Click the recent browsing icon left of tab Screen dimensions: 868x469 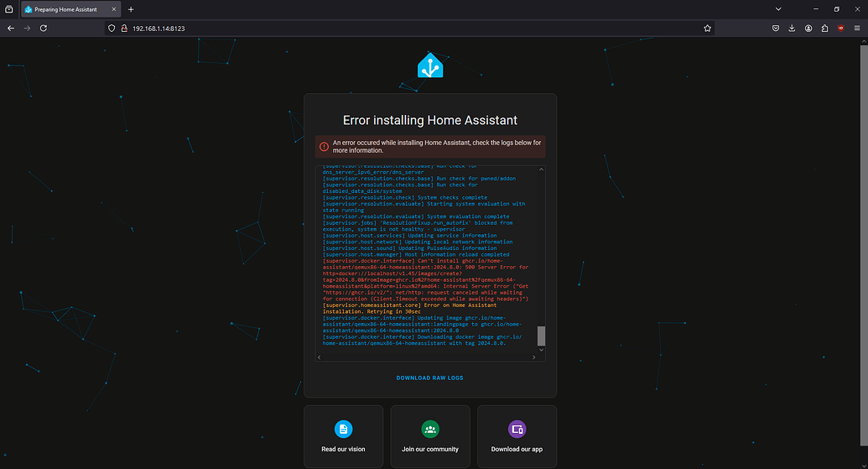(x=9, y=9)
